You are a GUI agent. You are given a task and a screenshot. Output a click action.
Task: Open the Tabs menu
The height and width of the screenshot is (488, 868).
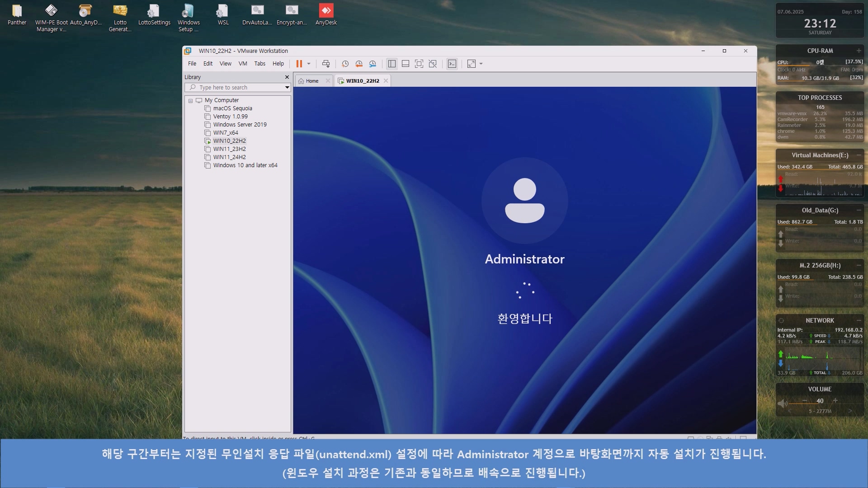coord(260,64)
